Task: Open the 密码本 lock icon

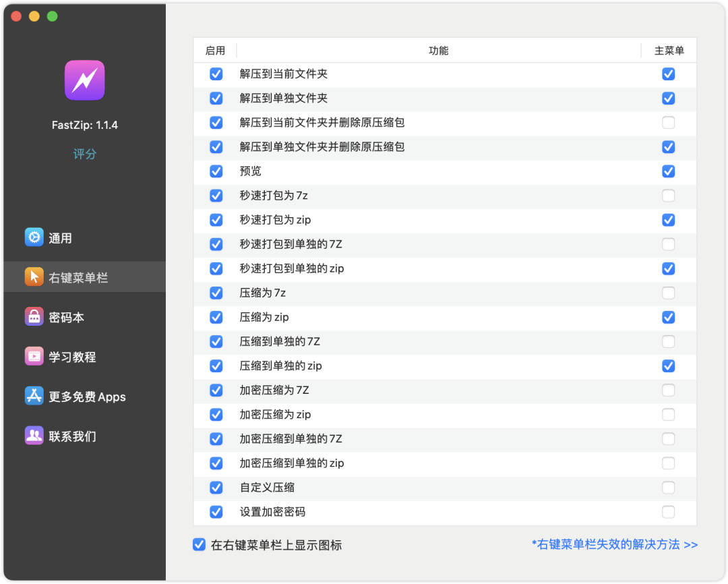Action: (34, 317)
